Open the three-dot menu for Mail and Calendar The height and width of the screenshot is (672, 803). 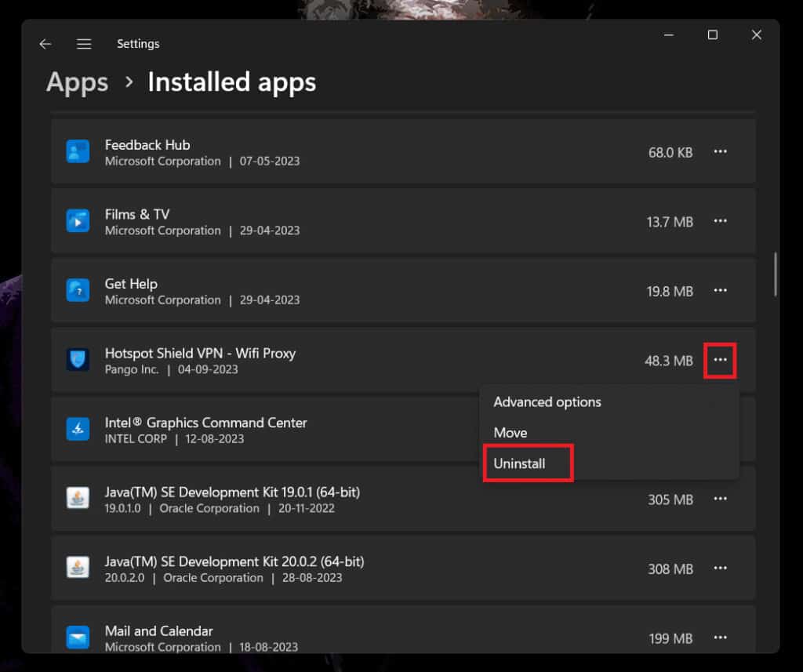click(x=720, y=637)
